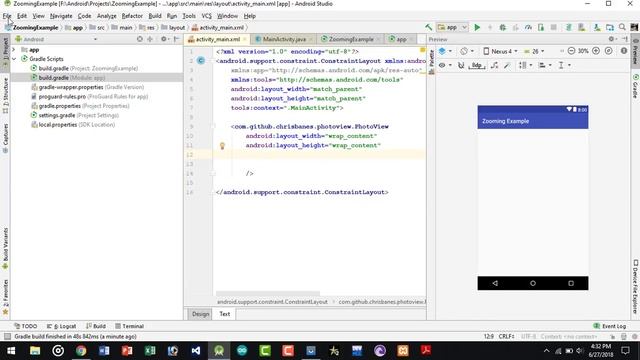This screenshot has width=640, height=360.
Task: Open the Terminal tool window
Action: (129, 326)
